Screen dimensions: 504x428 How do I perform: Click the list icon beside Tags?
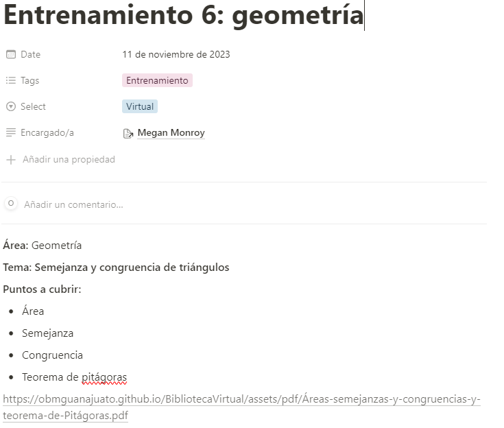11,80
